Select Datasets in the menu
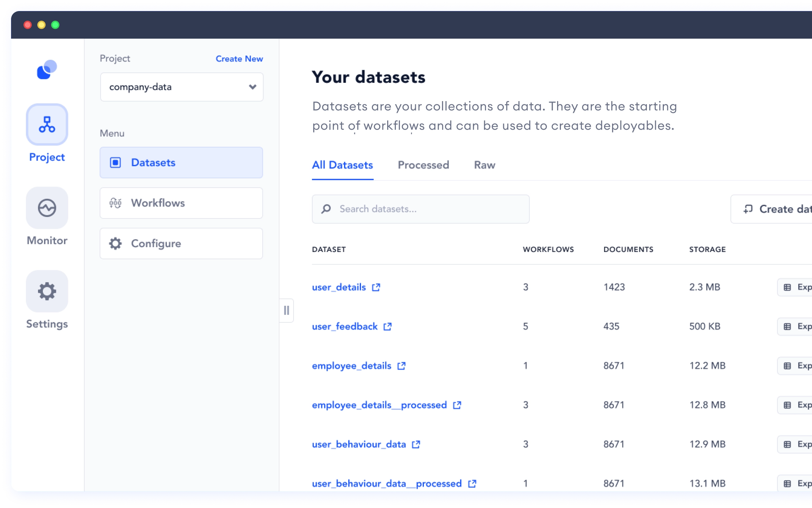This screenshot has width=812, height=508. [181, 163]
